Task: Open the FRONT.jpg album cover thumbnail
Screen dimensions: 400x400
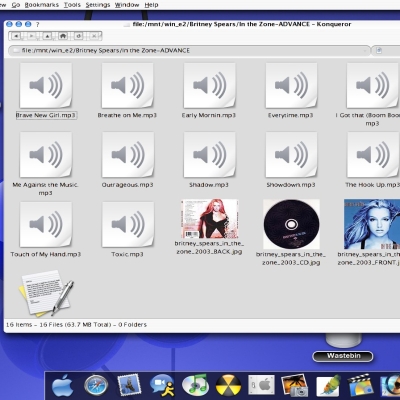Action: pyautogui.click(x=372, y=224)
